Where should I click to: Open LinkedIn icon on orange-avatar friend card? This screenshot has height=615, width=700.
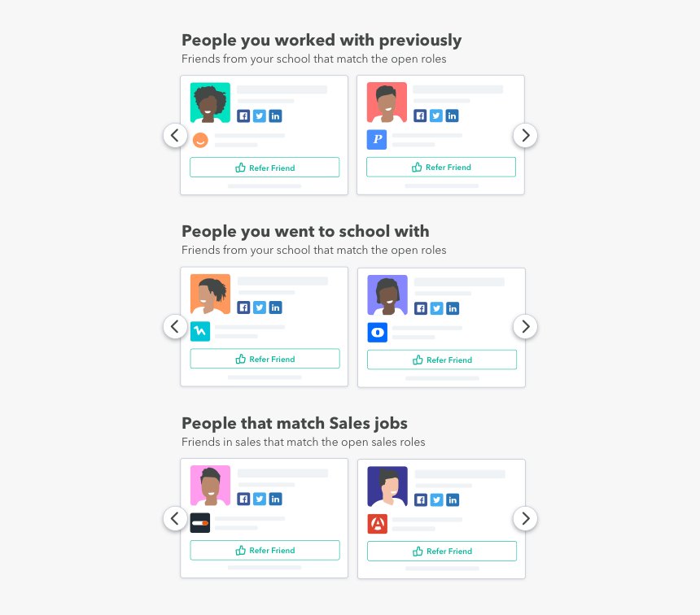[276, 307]
